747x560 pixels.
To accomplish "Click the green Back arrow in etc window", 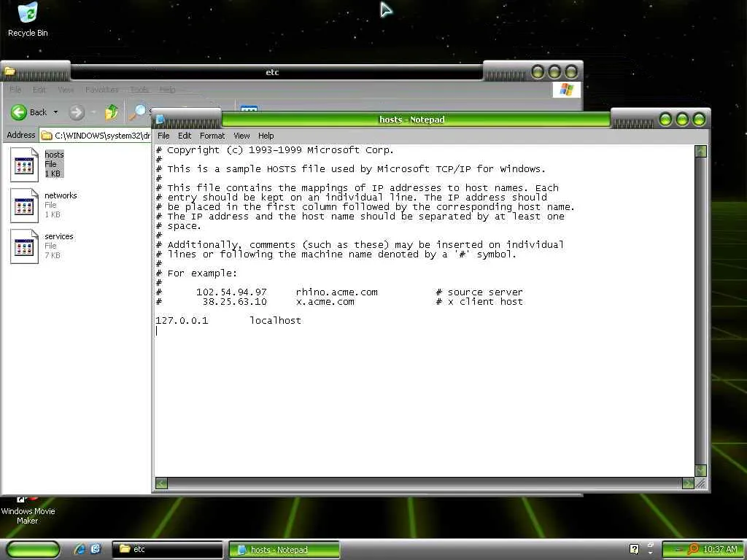I will (x=19, y=112).
